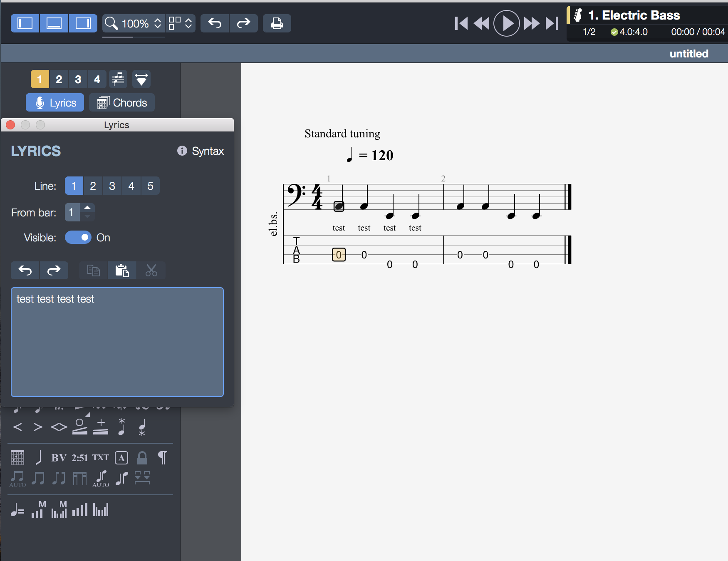728x561 pixels.
Task: Open the print dialog
Action: pyautogui.click(x=277, y=23)
